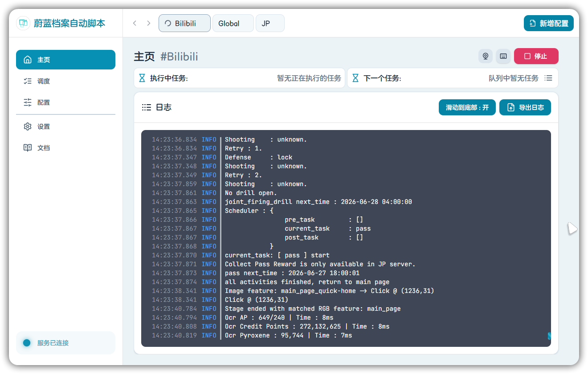Click the 导出日志 export button
Screen dimensions: 588x374
tap(525, 107)
